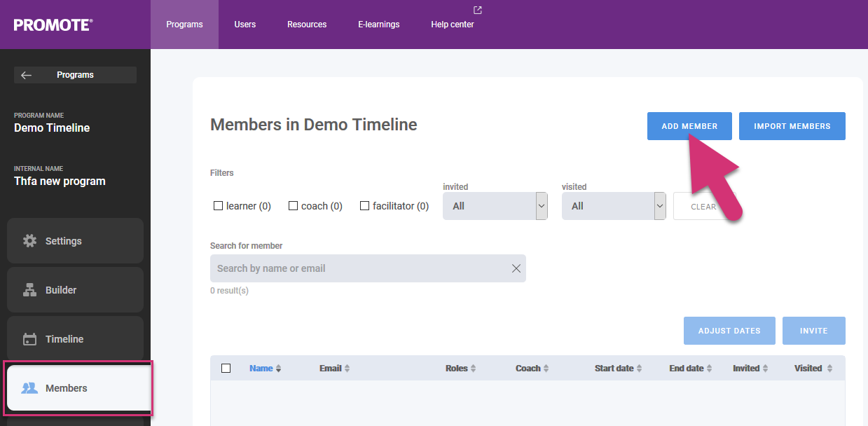Click the back arrow beside Programs
Viewport: 868px width, 426px height.
[27, 75]
